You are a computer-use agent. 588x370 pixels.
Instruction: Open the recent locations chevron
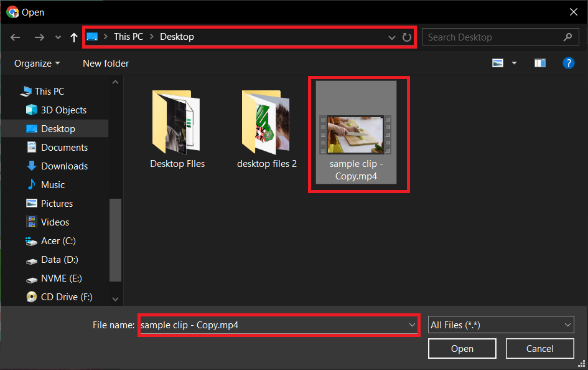(x=57, y=37)
